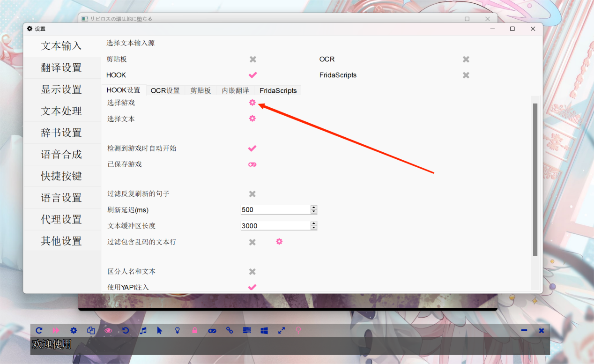Click the lock icon in translator toolbar
Image resolution: width=594 pixels, height=364 pixels.
195,330
